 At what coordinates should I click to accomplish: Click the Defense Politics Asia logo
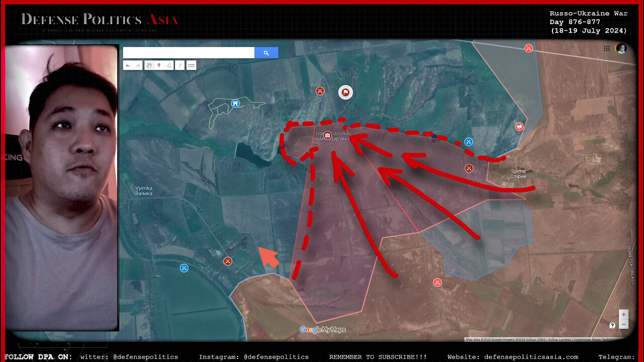point(100,20)
